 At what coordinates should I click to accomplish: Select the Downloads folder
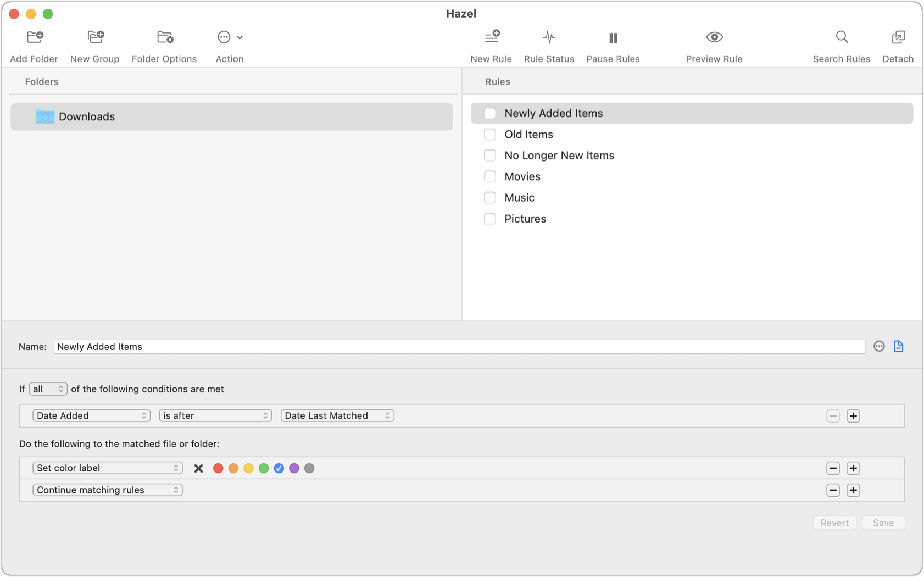click(x=232, y=116)
